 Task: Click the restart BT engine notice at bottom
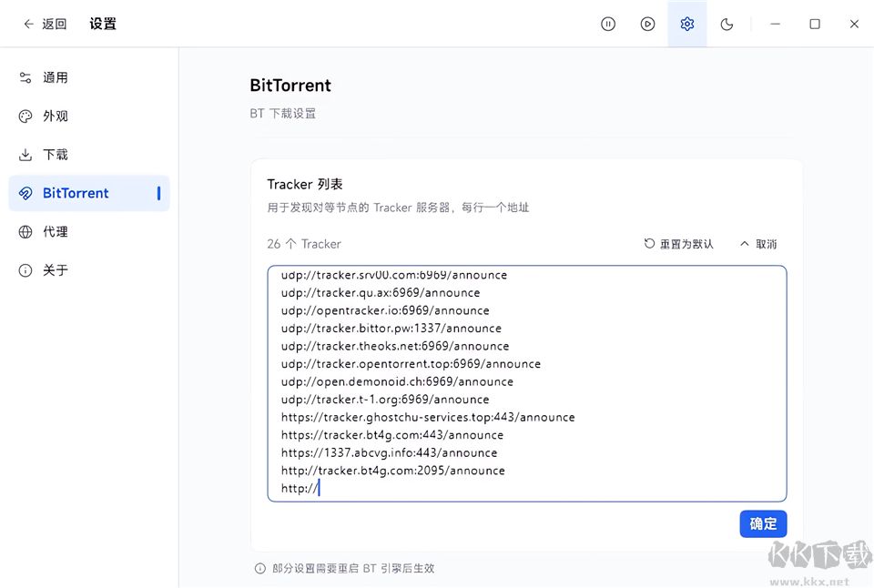point(346,567)
